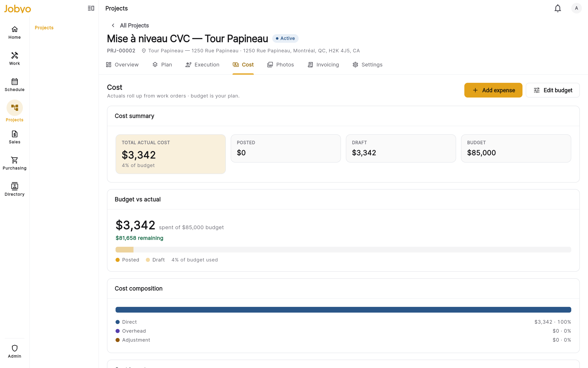Click the Overhead legend color dot
The height and width of the screenshot is (368, 588).
[118, 331]
